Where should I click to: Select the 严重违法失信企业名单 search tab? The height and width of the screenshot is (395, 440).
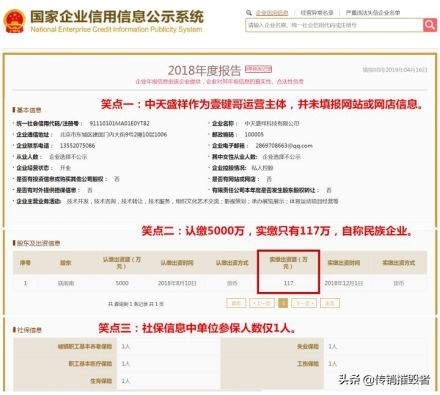pyautogui.click(x=373, y=13)
